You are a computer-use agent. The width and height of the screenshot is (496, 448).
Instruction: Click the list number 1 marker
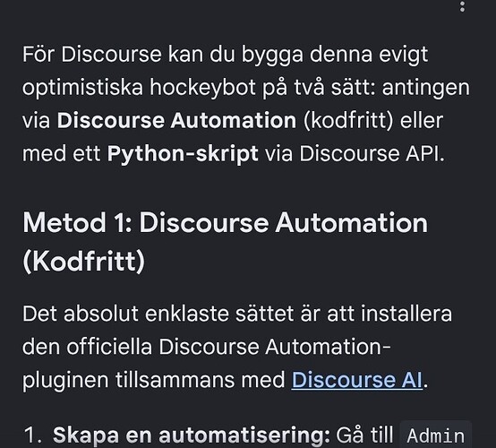(x=32, y=435)
